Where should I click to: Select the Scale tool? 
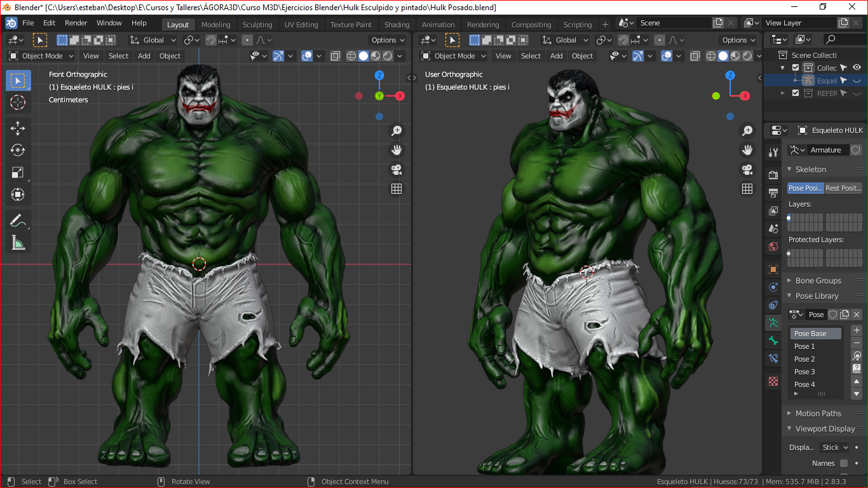[x=18, y=172]
